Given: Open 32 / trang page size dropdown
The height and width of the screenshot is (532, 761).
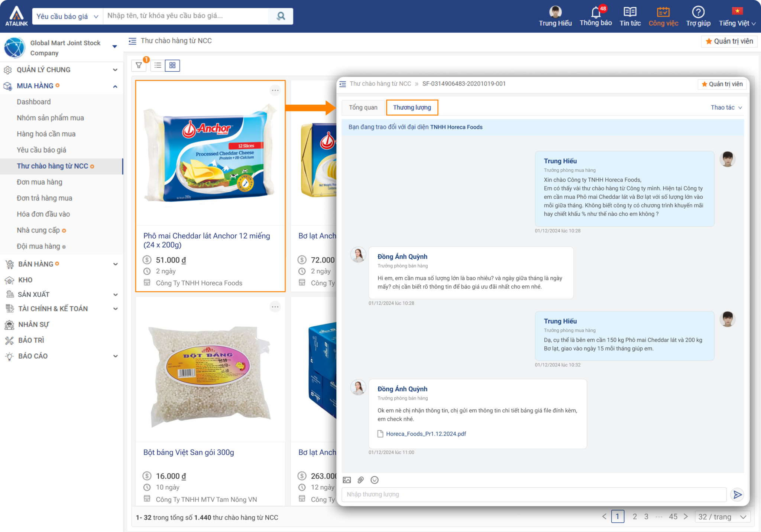Looking at the screenshot, I should click(722, 517).
